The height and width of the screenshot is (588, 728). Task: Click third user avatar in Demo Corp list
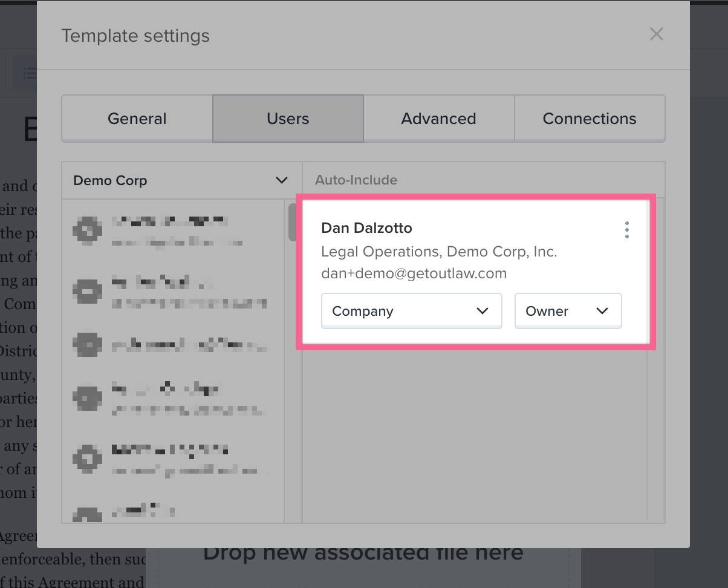click(x=88, y=344)
